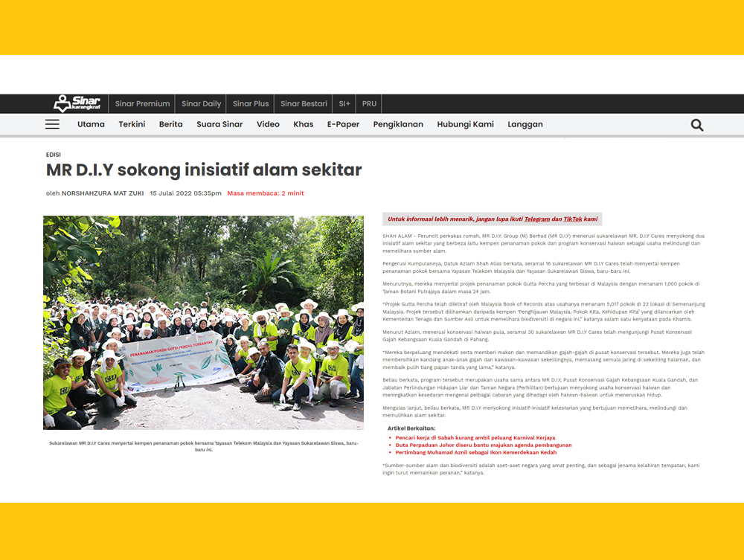Screen dimensions: 744x560
Task: Open the Sinar Premium tab
Action: pyautogui.click(x=142, y=104)
